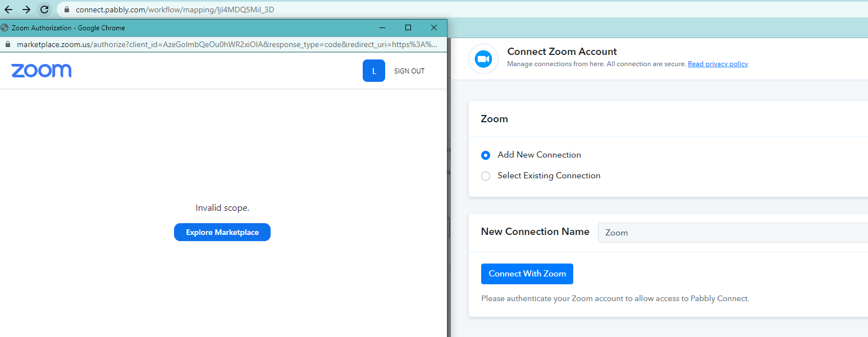Click the 'Invalid scope.' message text
Image resolution: width=868 pixels, height=337 pixels.
[222, 208]
